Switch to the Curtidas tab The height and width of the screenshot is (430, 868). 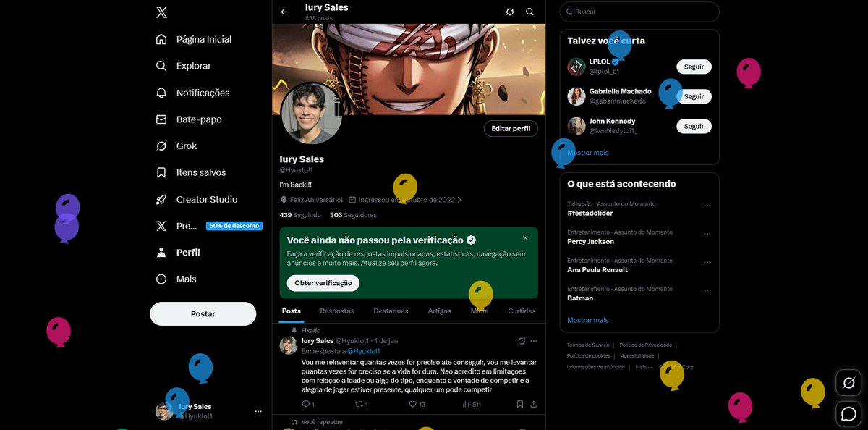[x=522, y=311]
